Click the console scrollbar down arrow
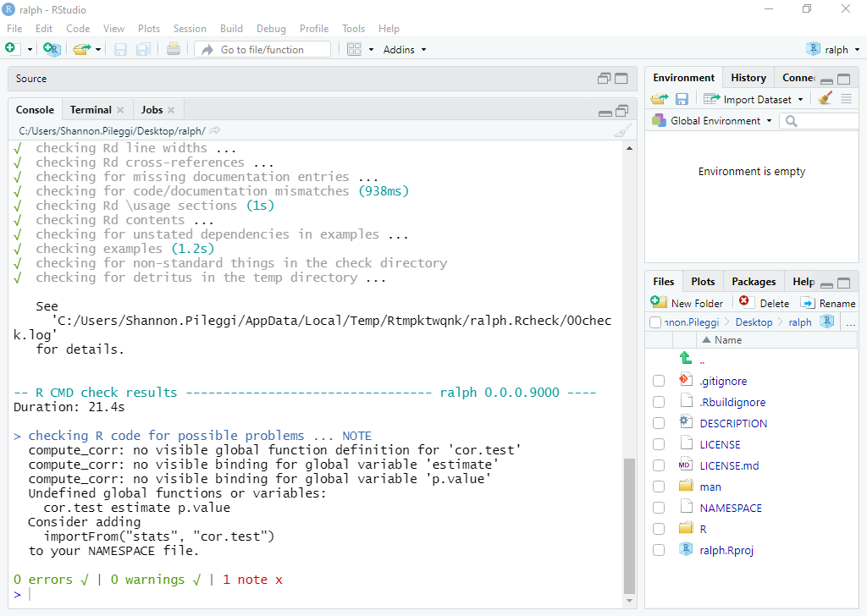 [x=629, y=601]
